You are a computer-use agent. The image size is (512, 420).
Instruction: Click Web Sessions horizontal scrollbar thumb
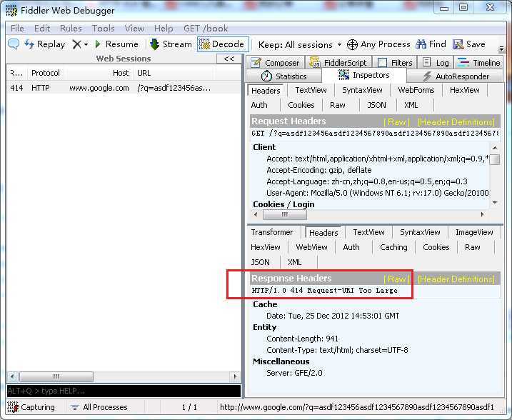pos(56,376)
